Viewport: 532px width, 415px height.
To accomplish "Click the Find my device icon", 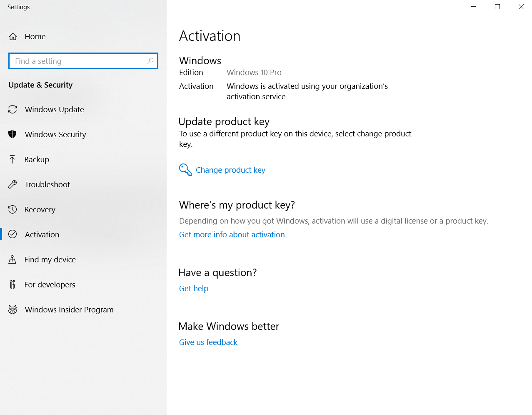I will click(12, 259).
